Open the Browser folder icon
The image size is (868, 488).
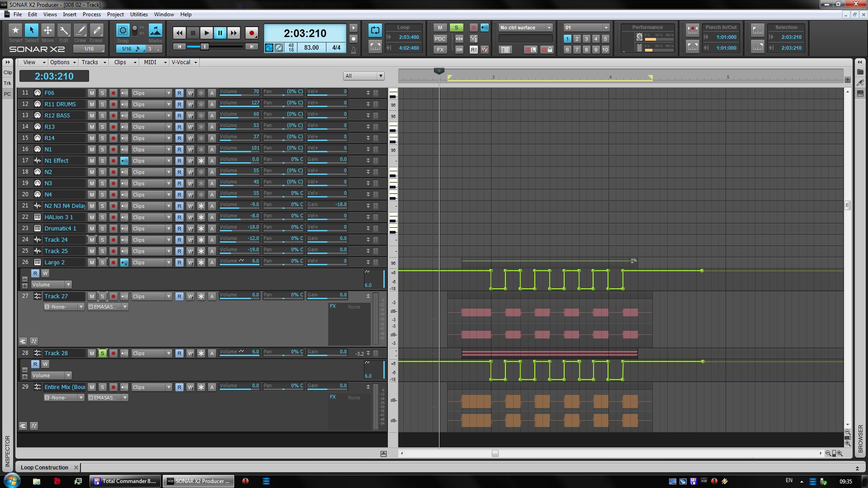860,72
